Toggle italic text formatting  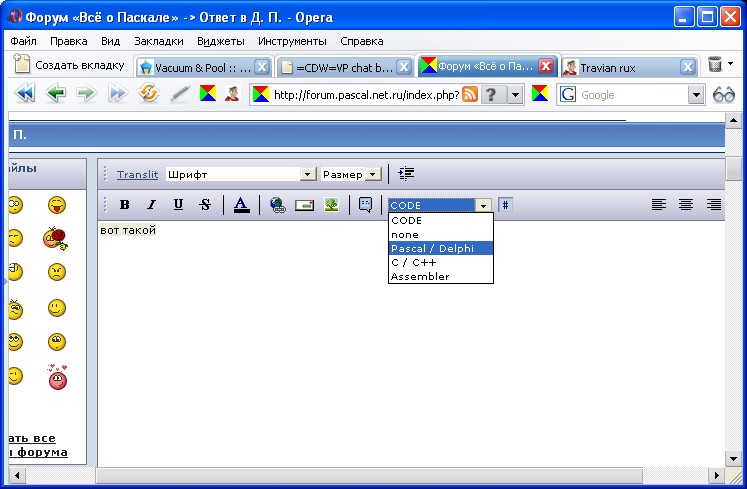point(151,205)
